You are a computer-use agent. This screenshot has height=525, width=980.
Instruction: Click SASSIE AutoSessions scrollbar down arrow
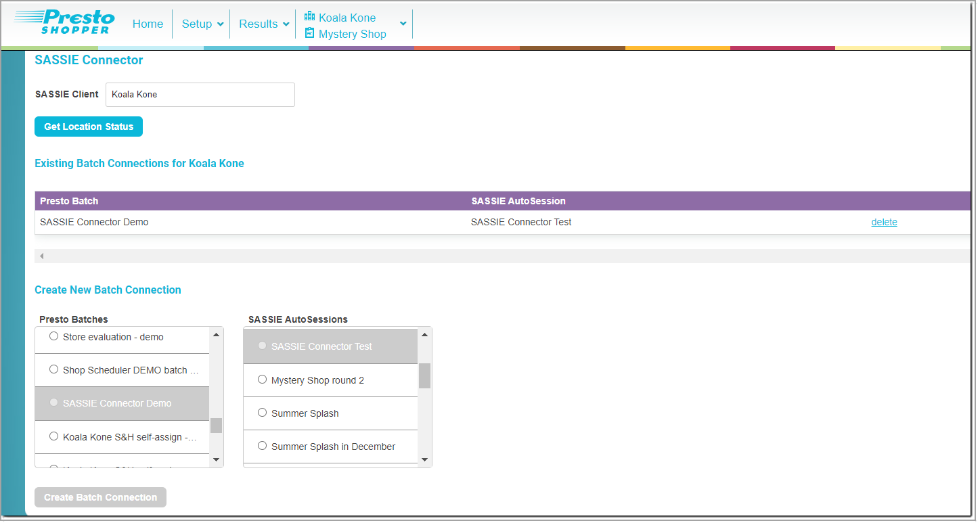coord(424,460)
